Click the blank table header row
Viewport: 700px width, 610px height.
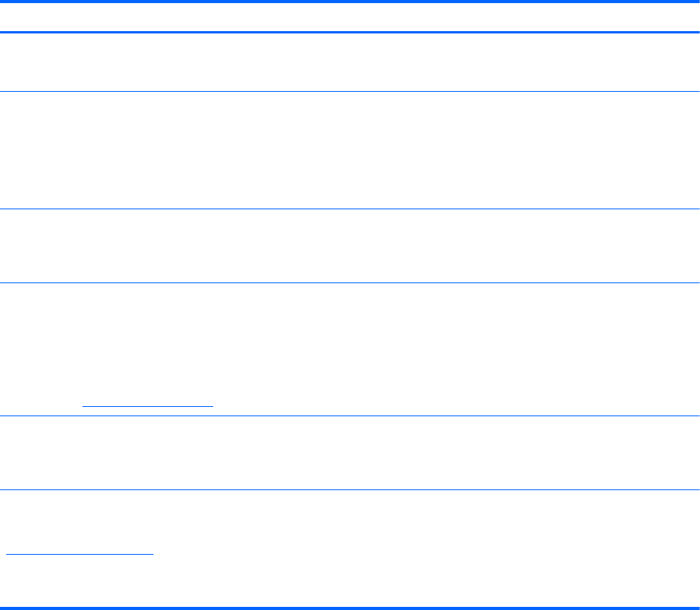coord(350,16)
